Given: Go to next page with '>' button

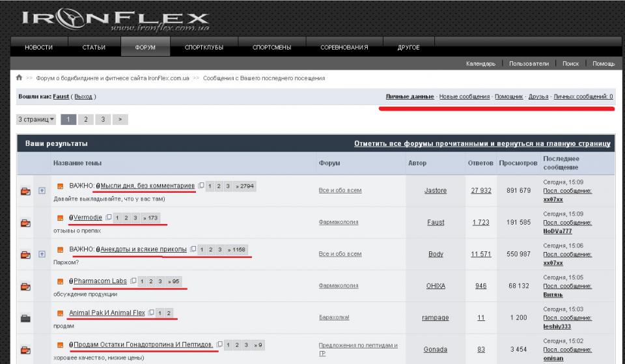Looking at the screenshot, I should tap(120, 120).
